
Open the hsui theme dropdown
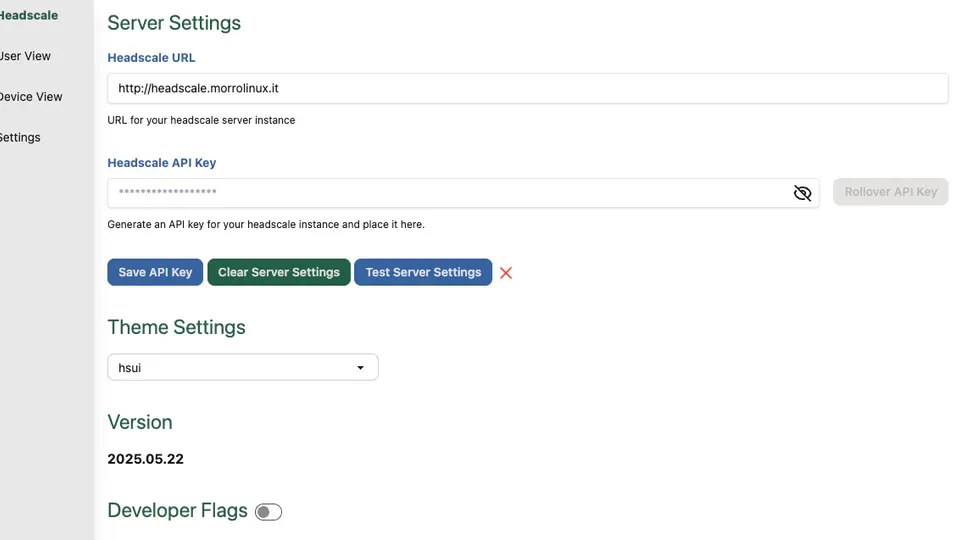click(x=243, y=367)
